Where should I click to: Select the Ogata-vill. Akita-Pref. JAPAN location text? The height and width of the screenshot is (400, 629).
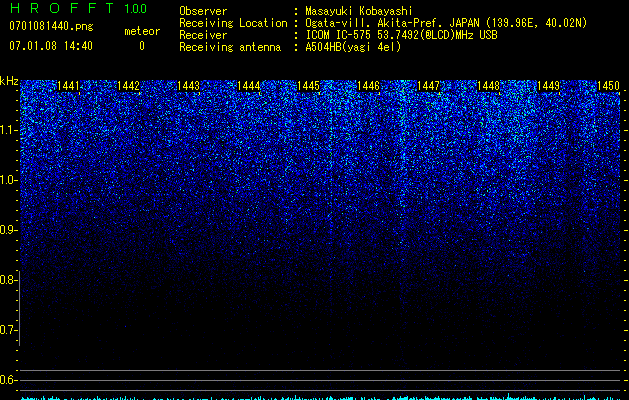click(446, 23)
